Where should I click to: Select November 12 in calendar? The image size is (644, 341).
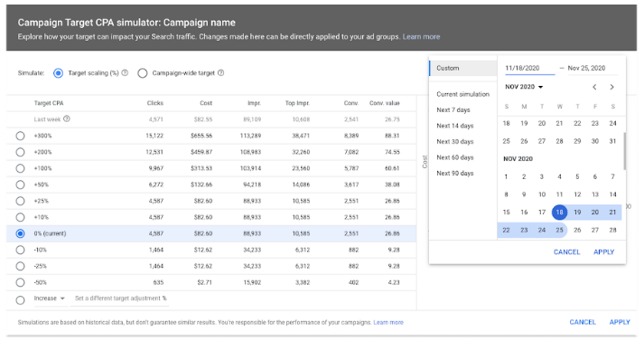[577, 194]
